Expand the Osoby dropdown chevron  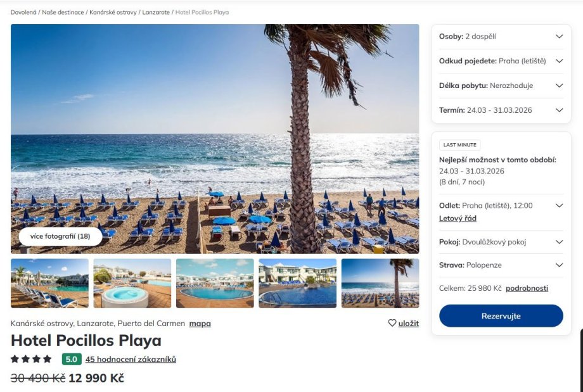click(559, 36)
